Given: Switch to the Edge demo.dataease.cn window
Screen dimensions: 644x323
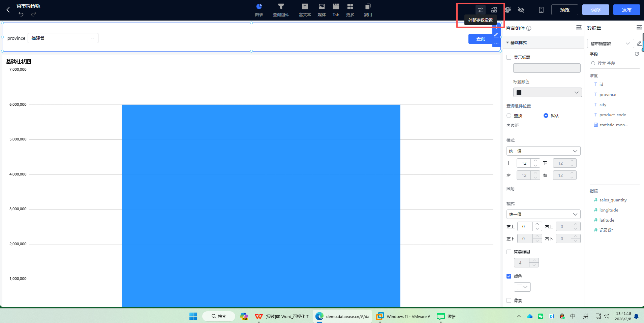Looking at the screenshot, I should click(x=343, y=316).
